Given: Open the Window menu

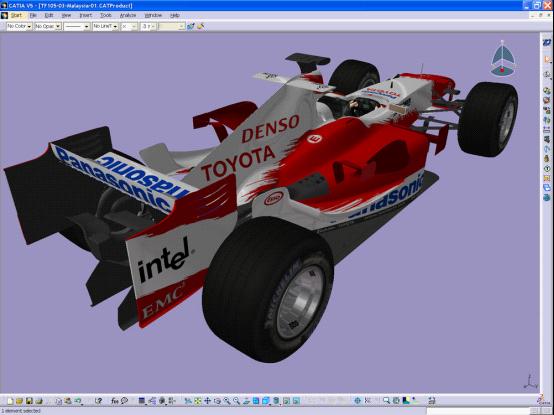Looking at the screenshot, I should pyautogui.click(x=153, y=16).
